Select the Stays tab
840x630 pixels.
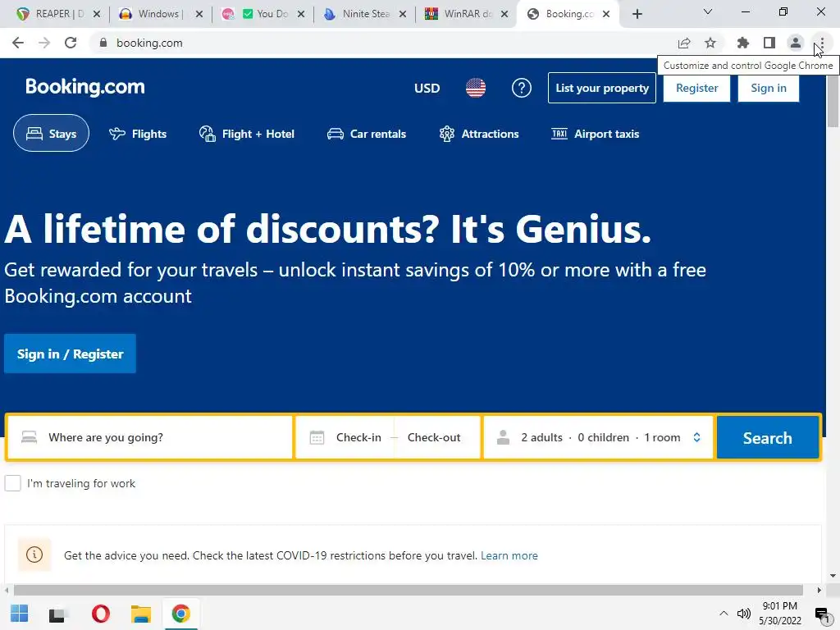click(x=52, y=134)
